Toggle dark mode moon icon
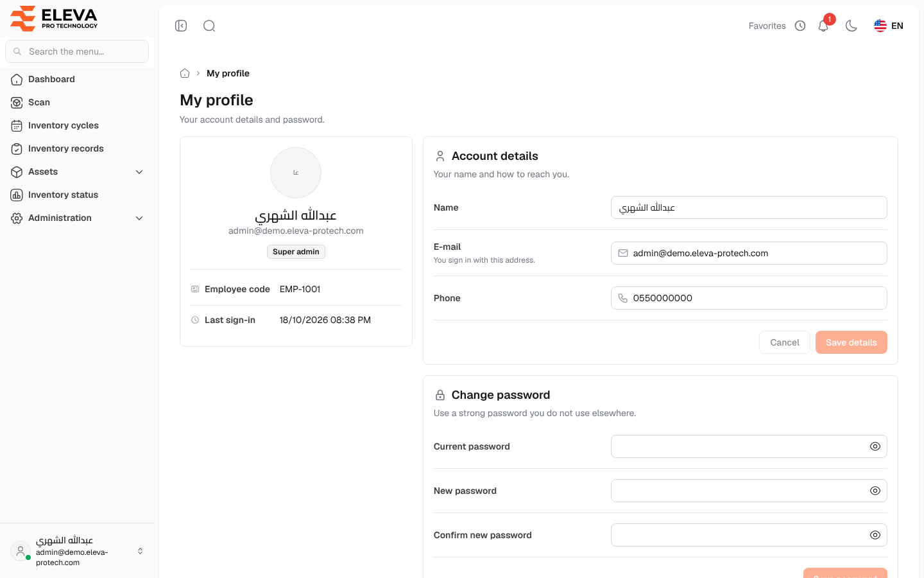Image resolution: width=924 pixels, height=578 pixels. 851,26
